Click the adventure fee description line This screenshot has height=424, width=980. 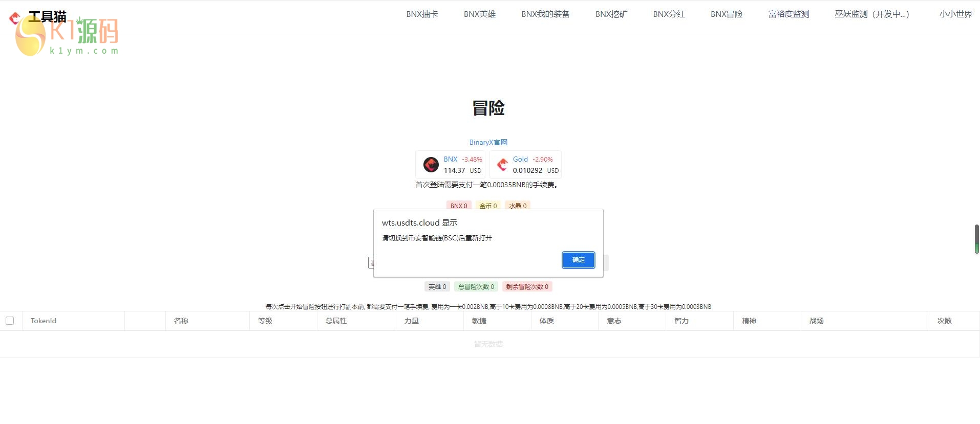click(488, 307)
